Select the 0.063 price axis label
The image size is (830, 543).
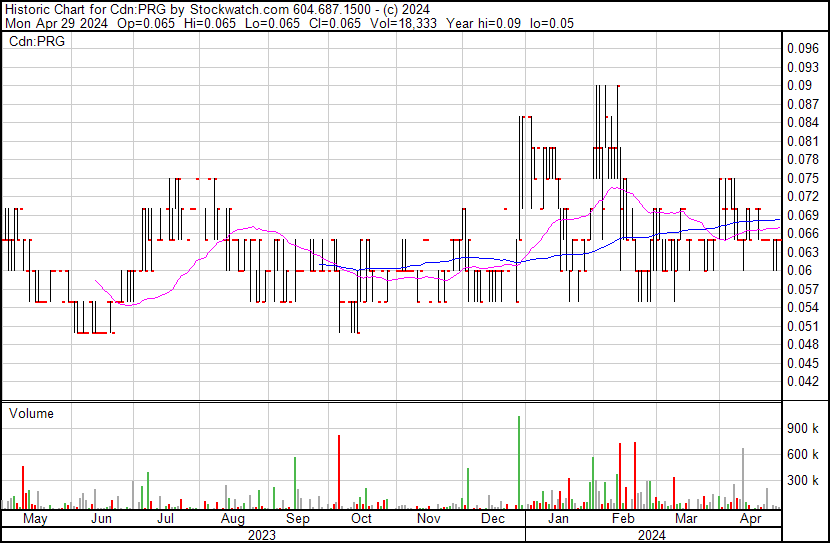(x=802, y=252)
